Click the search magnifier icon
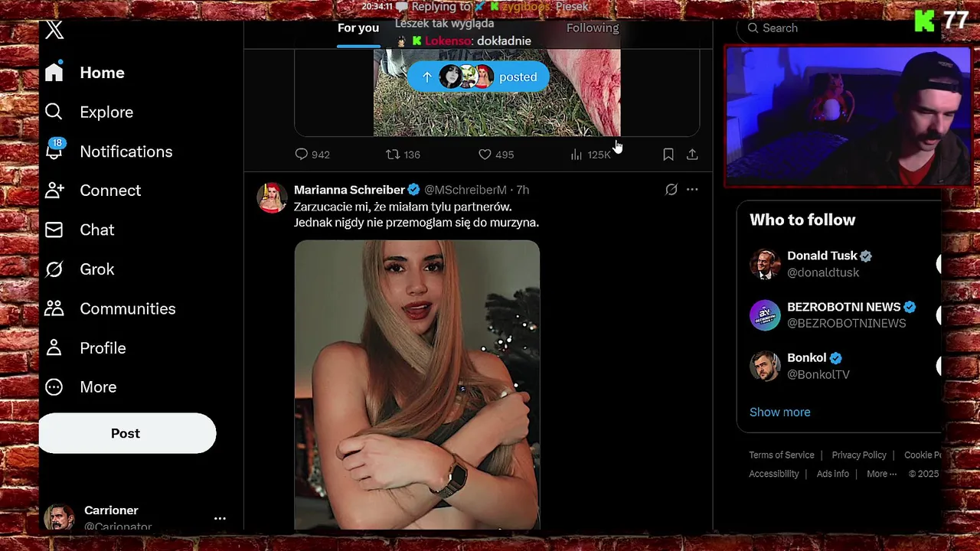The width and height of the screenshot is (980, 551). tap(753, 28)
